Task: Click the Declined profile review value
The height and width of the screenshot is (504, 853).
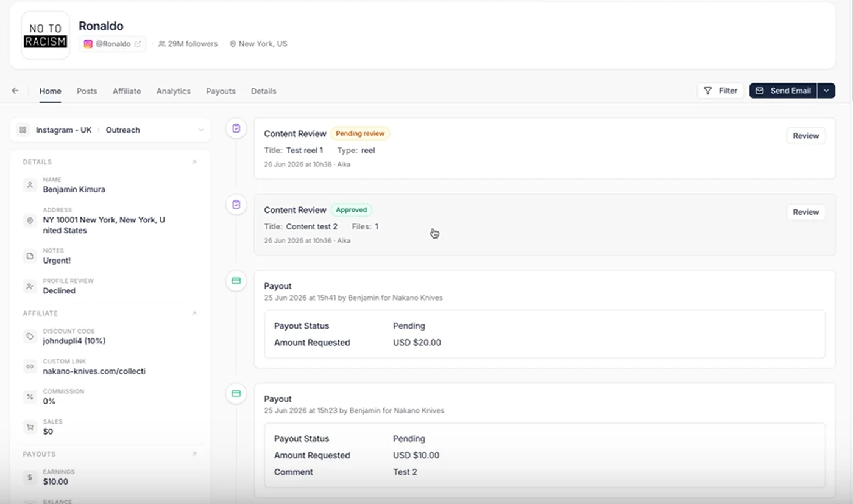Action: [59, 291]
